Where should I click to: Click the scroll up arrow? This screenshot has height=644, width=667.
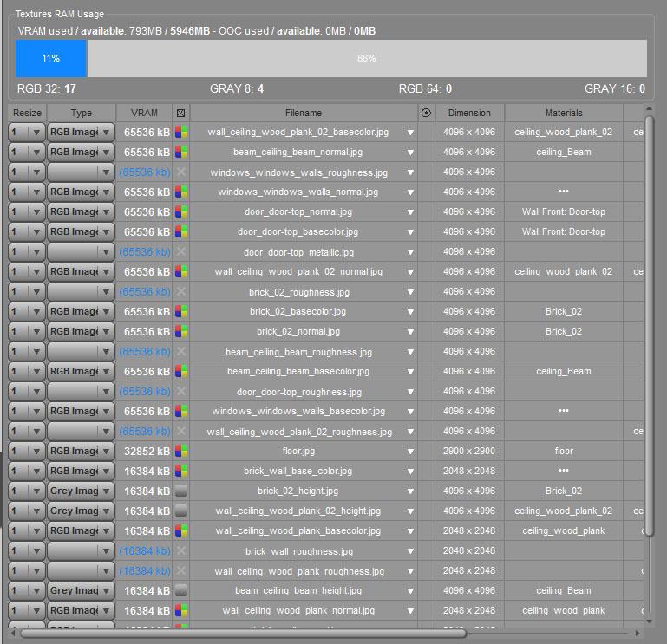(649, 109)
